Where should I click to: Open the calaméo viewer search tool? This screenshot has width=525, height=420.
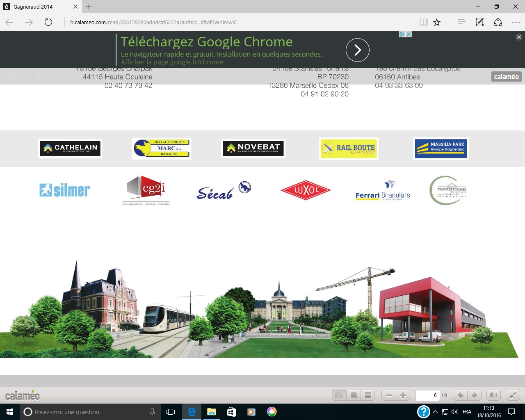point(25,76)
